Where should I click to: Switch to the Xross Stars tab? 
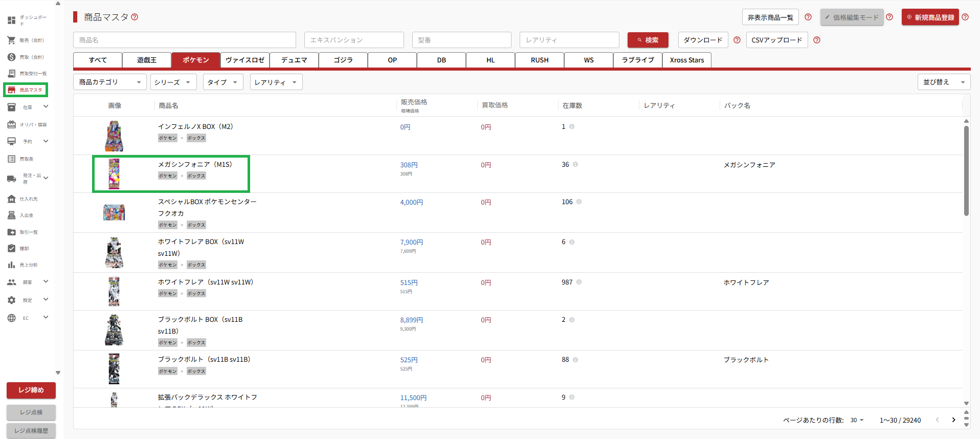pos(687,60)
